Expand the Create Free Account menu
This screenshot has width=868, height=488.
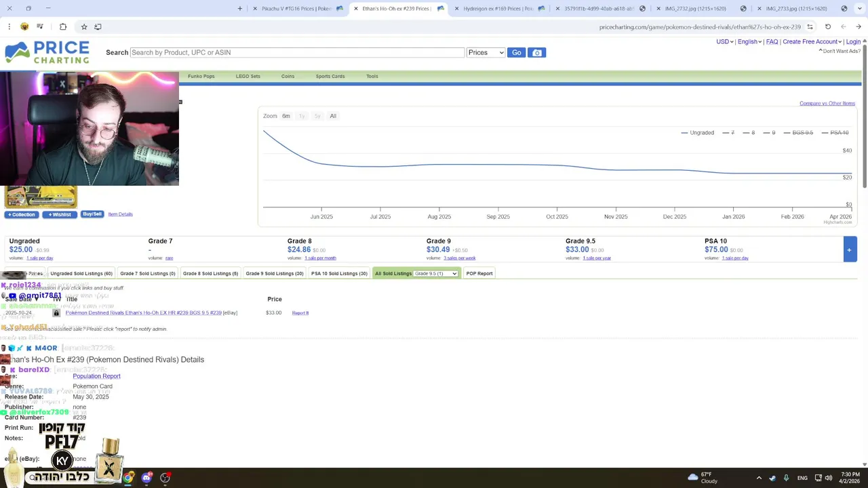(812, 42)
